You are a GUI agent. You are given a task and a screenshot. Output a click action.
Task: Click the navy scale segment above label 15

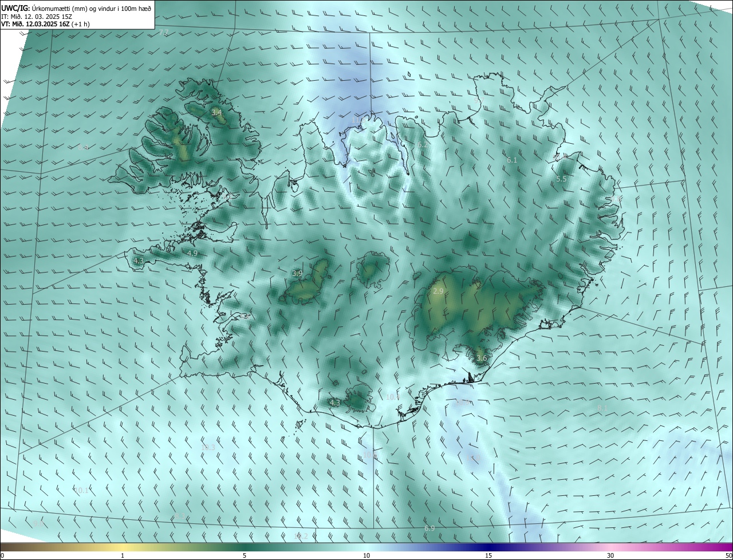[488, 547]
